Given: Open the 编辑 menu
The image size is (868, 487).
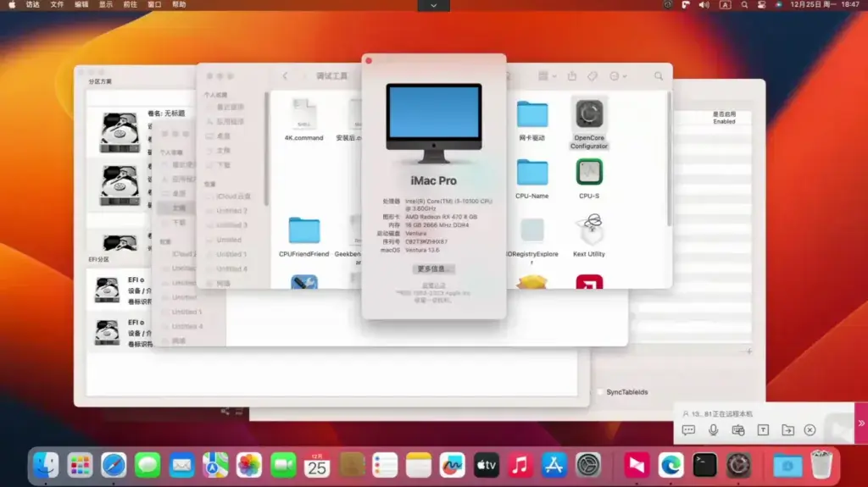Looking at the screenshot, I should 81,4.
